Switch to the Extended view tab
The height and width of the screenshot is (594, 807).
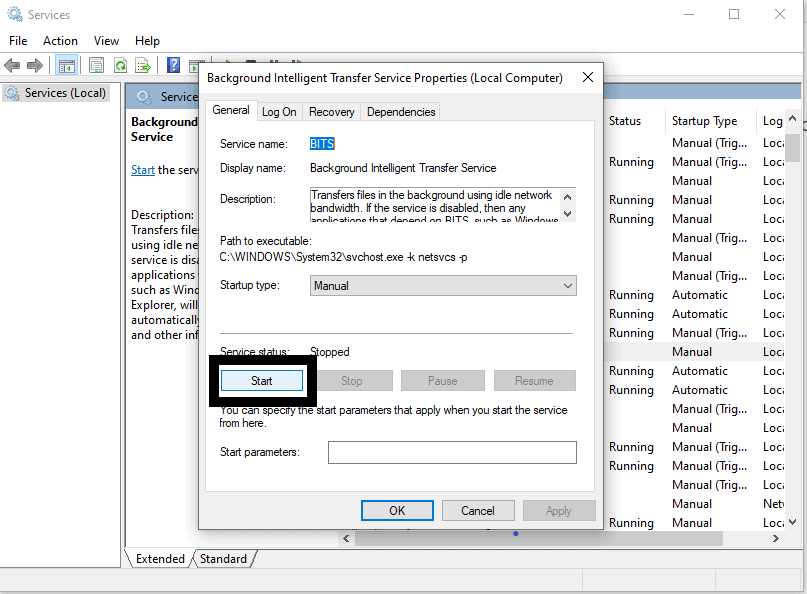(160, 559)
